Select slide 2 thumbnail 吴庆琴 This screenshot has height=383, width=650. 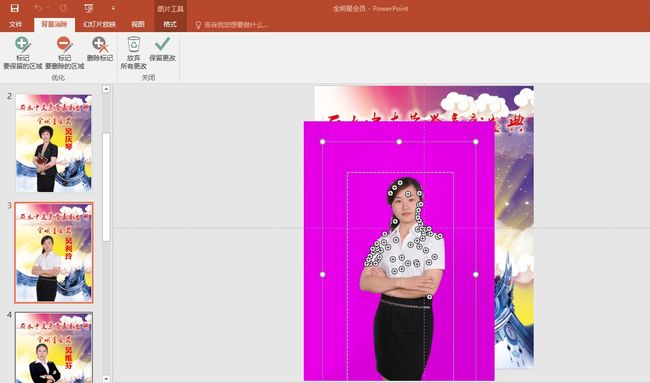coord(53,143)
